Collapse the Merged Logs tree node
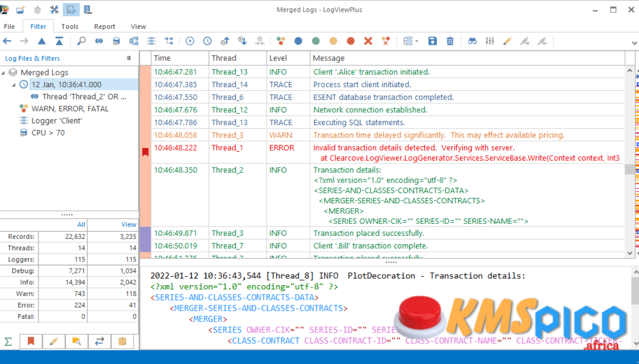This screenshot has height=364, width=639. click(3, 73)
